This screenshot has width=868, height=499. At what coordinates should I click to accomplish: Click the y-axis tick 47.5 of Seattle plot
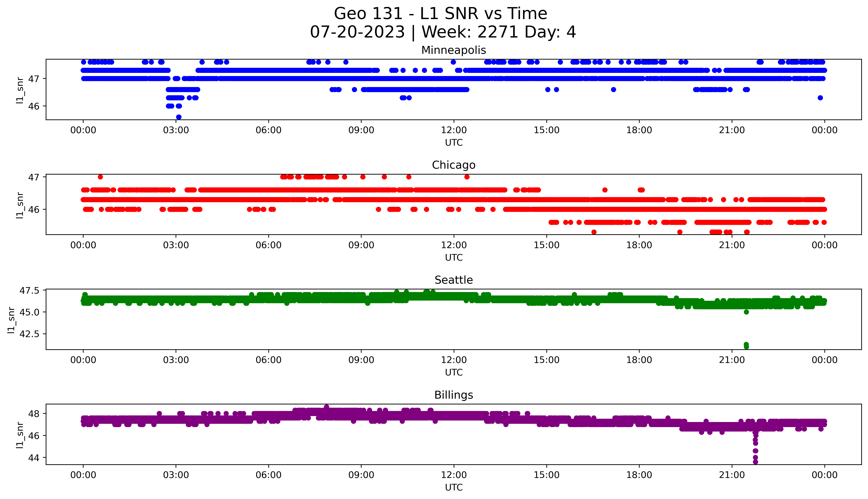pyautogui.click(x=29, y=291)
